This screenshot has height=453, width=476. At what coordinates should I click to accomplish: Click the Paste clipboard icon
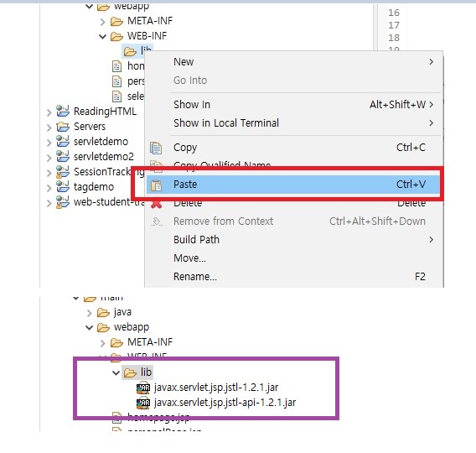[x=157, y=185]
